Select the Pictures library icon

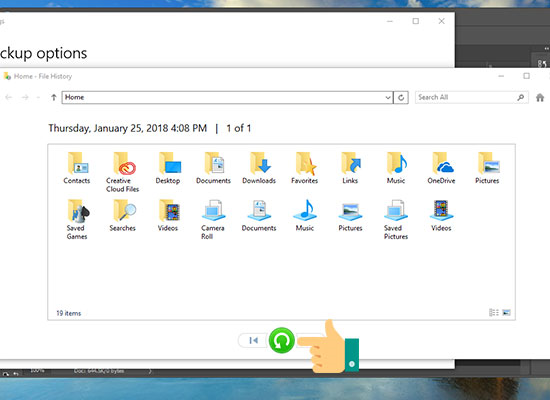350,215
